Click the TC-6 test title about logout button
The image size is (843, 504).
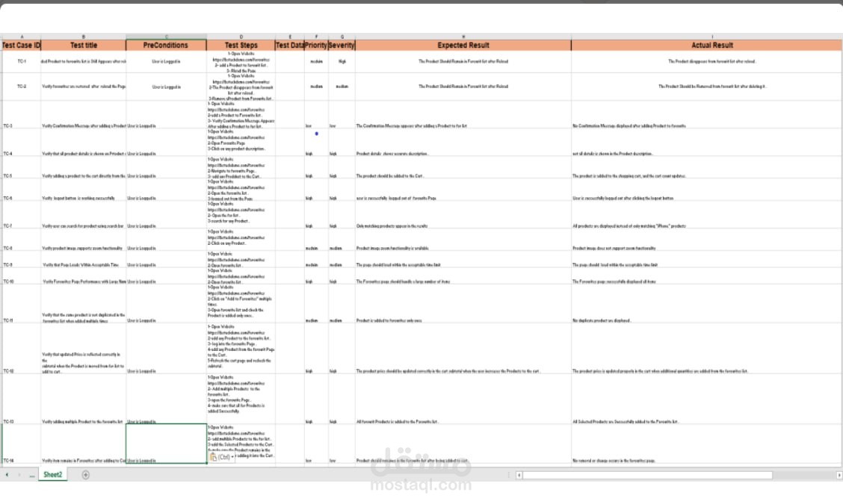[x=84, y=190]
